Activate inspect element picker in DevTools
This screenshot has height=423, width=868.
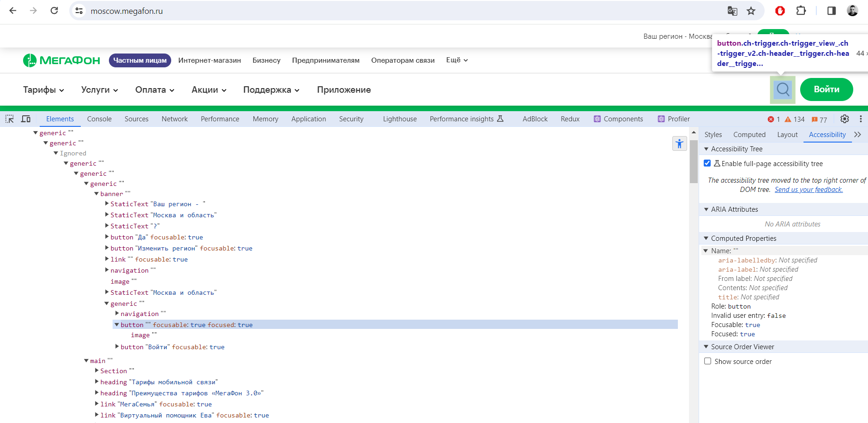(10, 119)
